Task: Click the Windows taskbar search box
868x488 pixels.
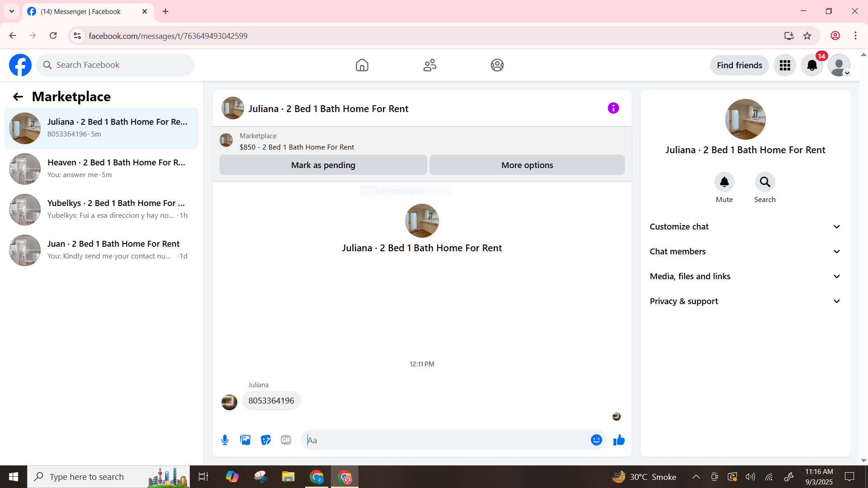Action: (108, 477)
